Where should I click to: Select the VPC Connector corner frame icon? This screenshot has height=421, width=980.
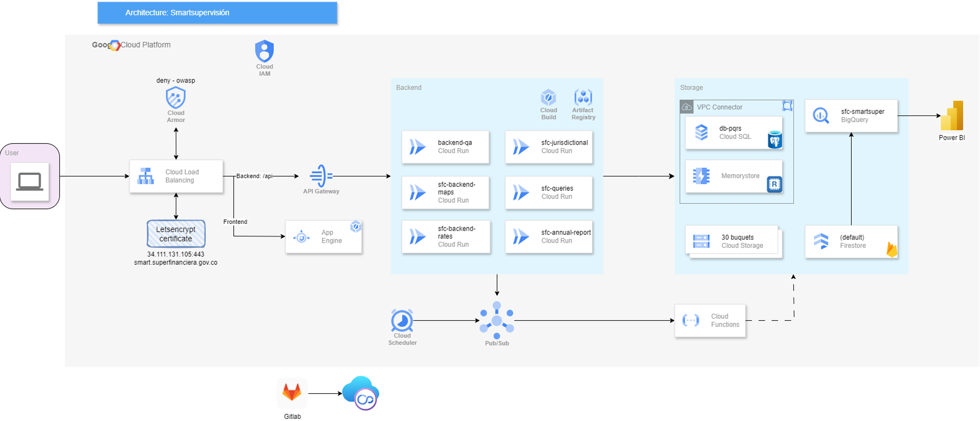point(788,106)
